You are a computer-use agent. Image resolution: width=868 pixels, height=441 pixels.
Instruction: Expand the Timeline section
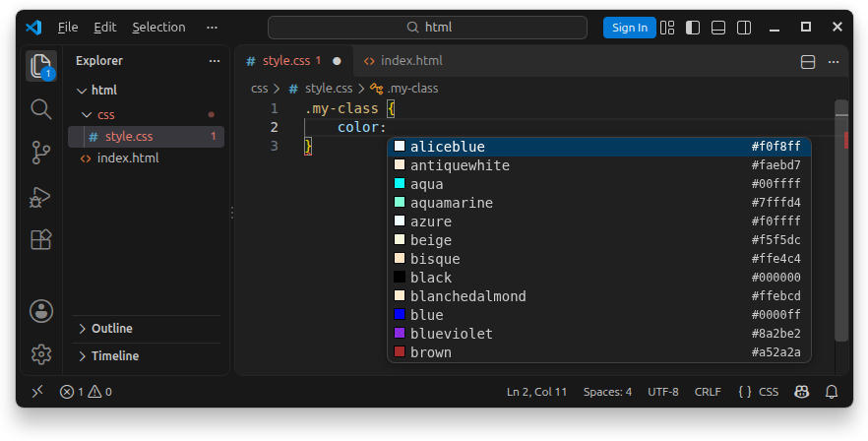pos(146,355)
